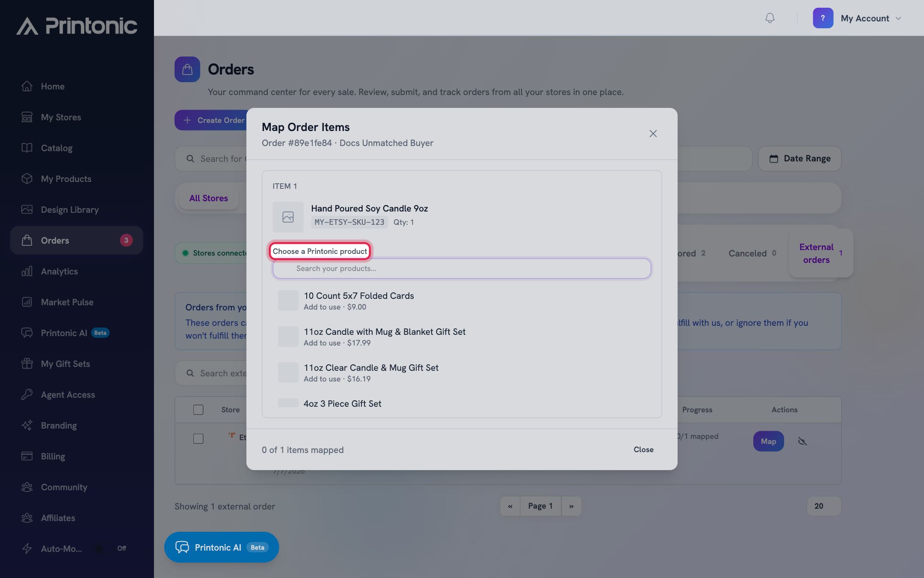Open the Billing card icon

(x=27, y=456)
